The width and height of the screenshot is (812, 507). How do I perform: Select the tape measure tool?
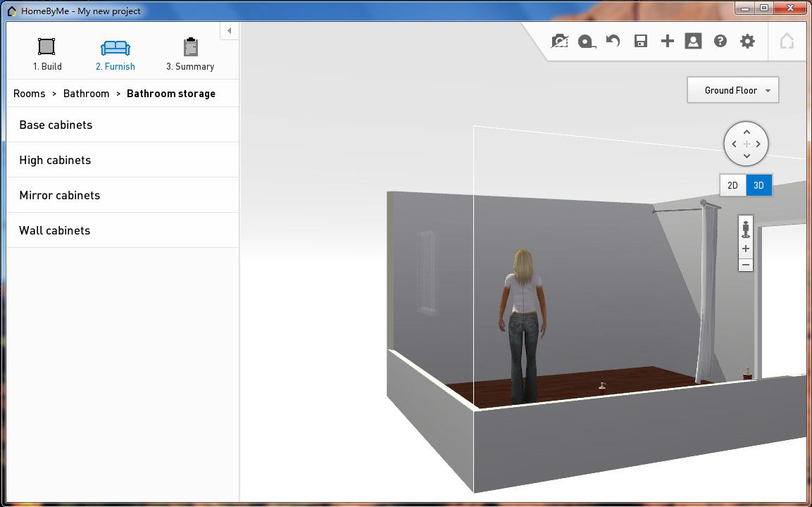(x=586, y=42)
